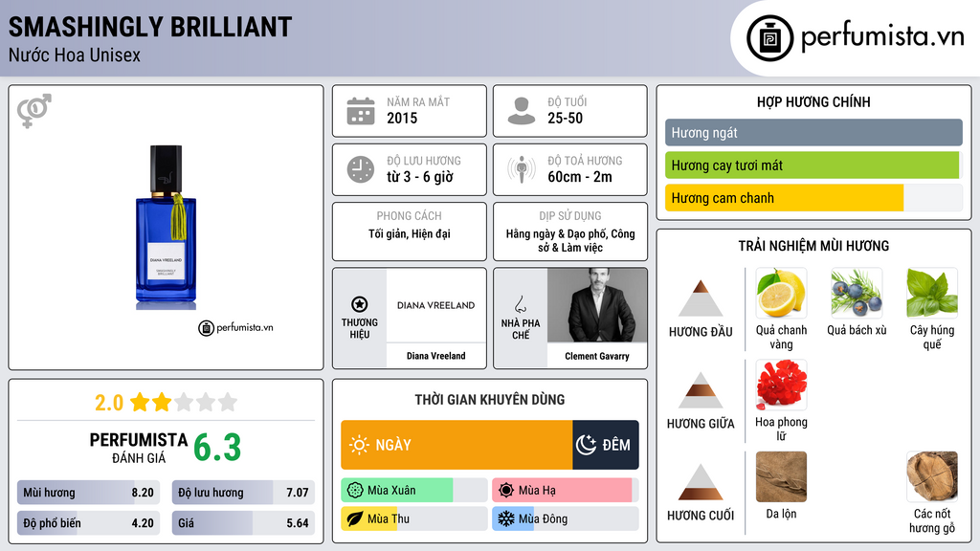The image size is (980, 551).
Task: Click the unisex gender symbol icon
Action: pos(33,111)
